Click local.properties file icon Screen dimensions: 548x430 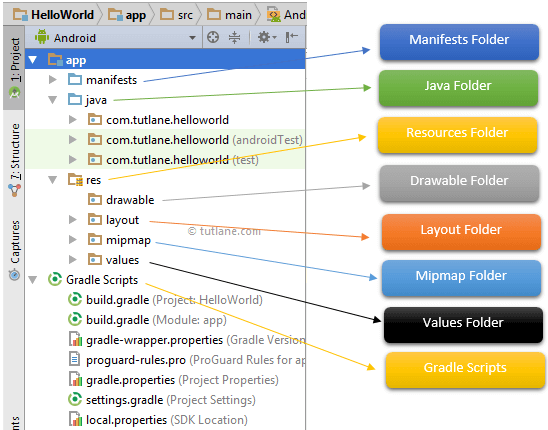(x=75, y=419)
